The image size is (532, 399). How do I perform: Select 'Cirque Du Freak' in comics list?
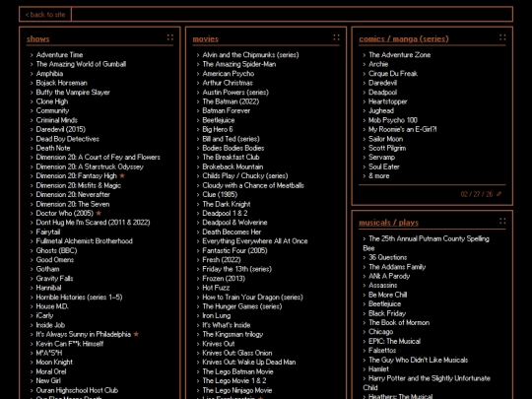click(x=393, y=74)
